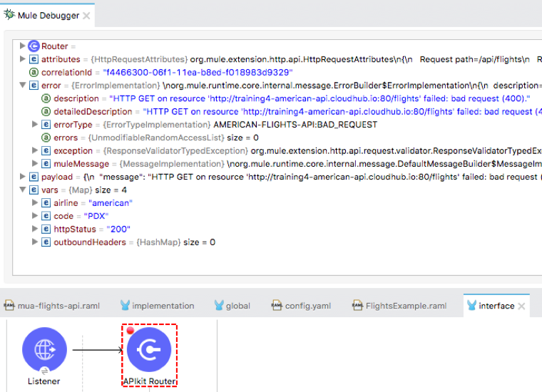Click the outboundHeaders element icon

46,242
